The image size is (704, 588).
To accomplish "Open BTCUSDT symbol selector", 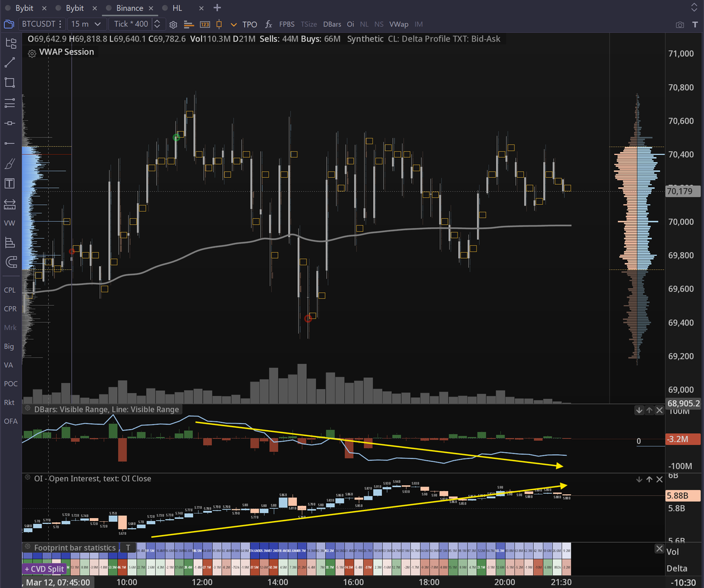I will (41, 24).
